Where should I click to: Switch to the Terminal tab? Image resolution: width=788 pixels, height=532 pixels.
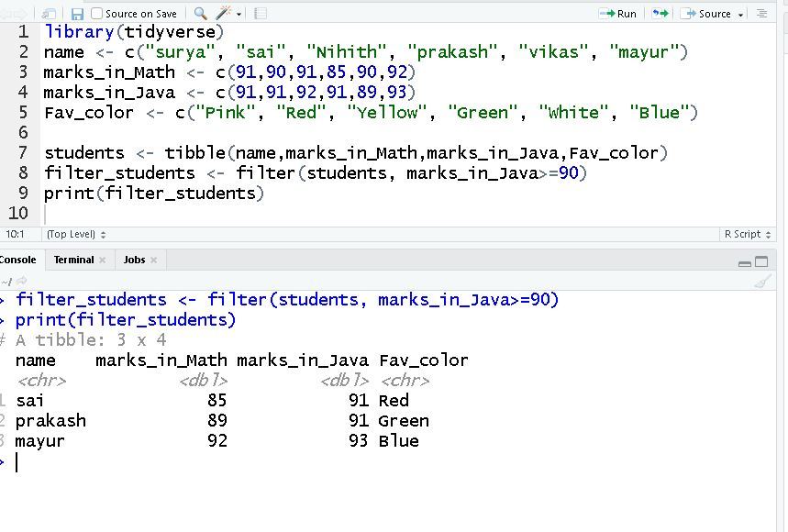(74, 260)
